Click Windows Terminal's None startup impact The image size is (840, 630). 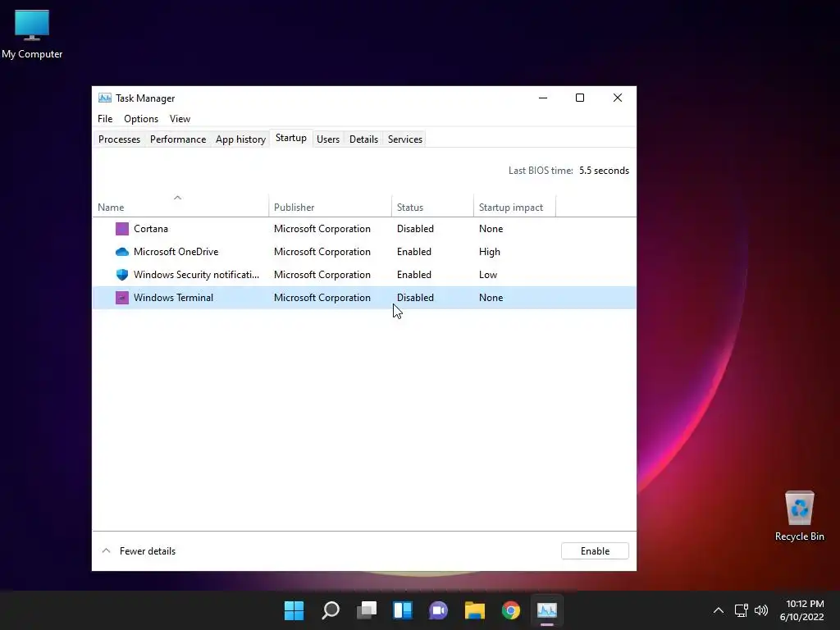(x=491, y=298)
